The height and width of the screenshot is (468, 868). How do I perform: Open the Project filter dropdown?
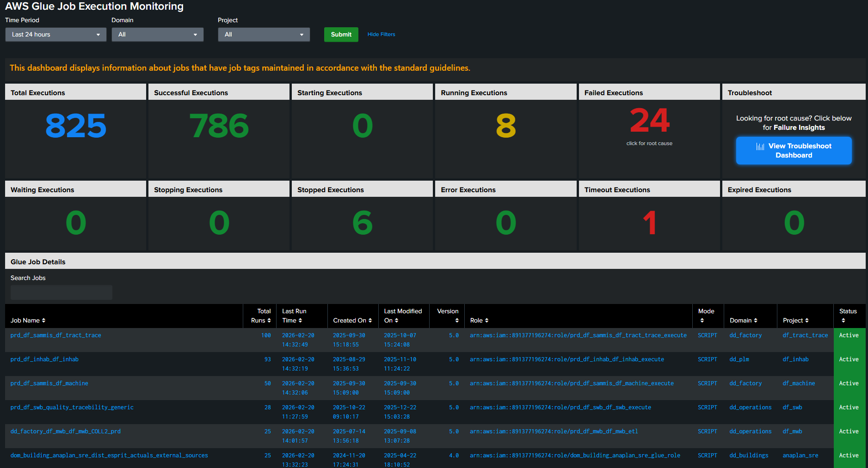tap(264, 35)
